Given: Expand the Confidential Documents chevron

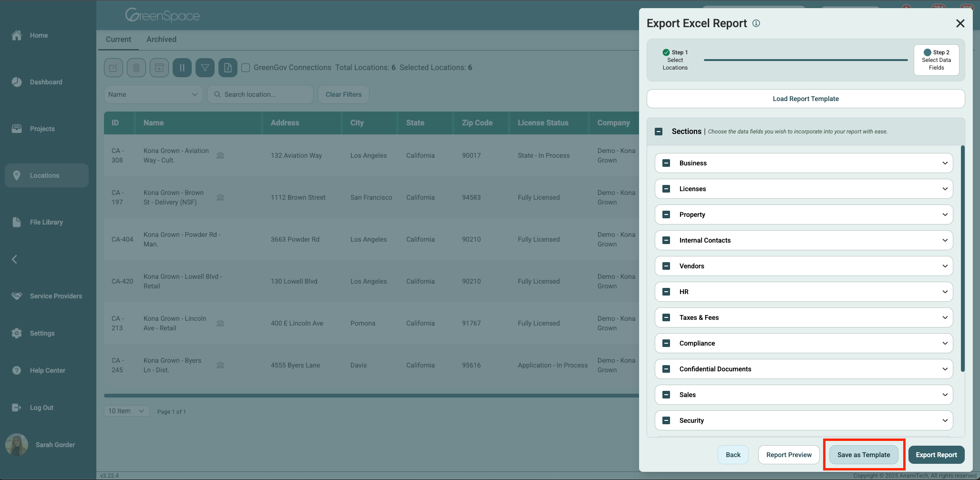Looking at the screenshot, I should pyautogui.click(x=945, y=369).
